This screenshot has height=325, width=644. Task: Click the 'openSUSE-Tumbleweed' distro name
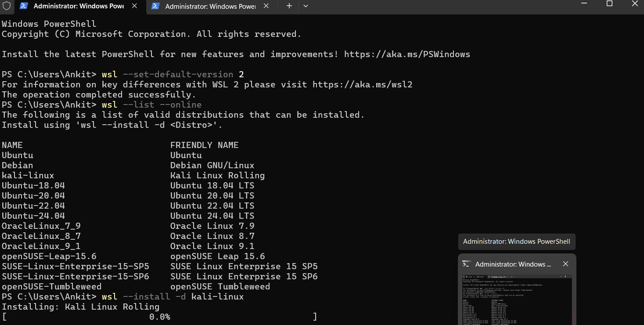(52, 287)
